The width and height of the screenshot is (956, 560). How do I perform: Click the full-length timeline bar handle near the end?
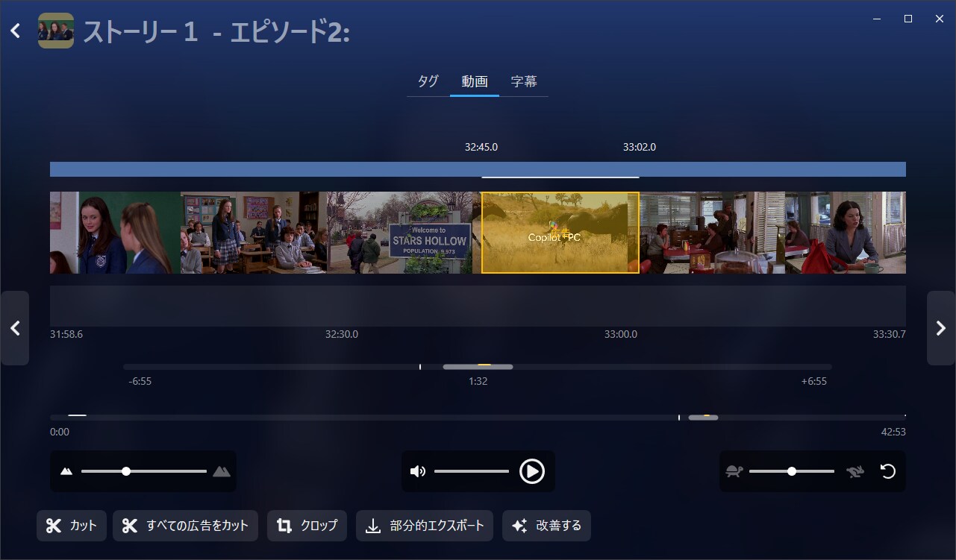(x=703, y=418)
